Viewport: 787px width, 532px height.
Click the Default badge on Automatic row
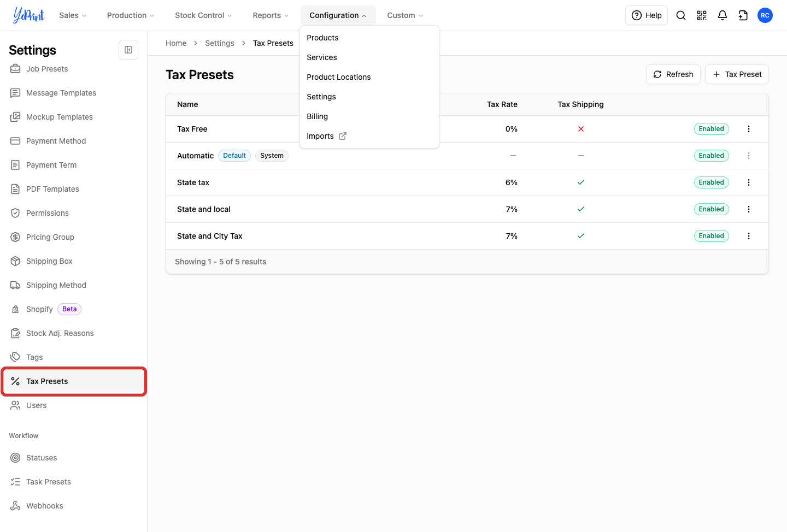(x=234, y=156)
